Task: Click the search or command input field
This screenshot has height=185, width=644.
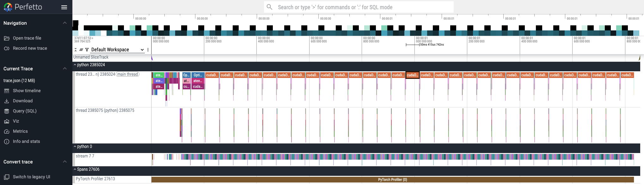Action: point(359,7)
